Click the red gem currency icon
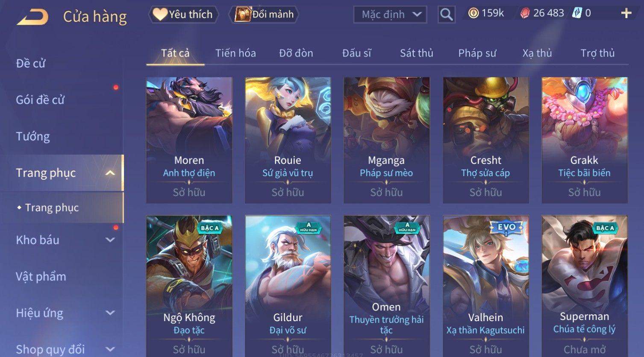Image resolution: width=644 pixels, height=357 pixels. coord(525,13)
